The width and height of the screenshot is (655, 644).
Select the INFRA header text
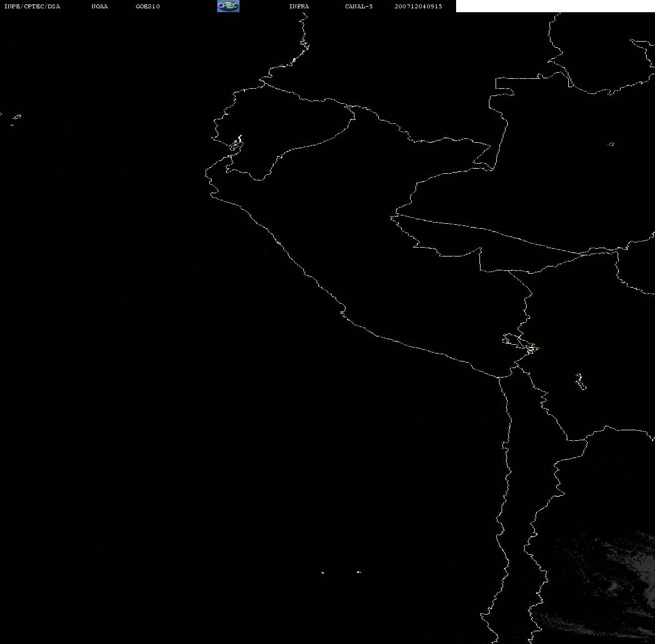(299, 7)
